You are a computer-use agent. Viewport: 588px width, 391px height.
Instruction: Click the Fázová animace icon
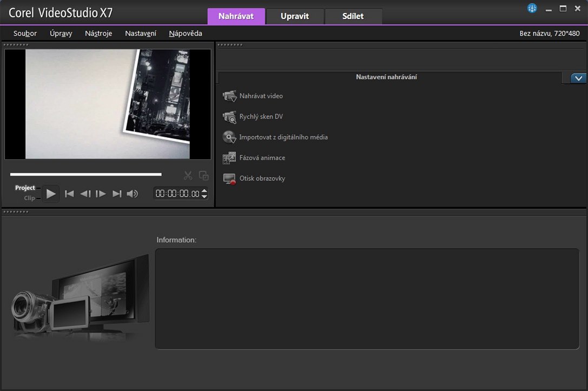pyautogui.click(x=230, y=158)
